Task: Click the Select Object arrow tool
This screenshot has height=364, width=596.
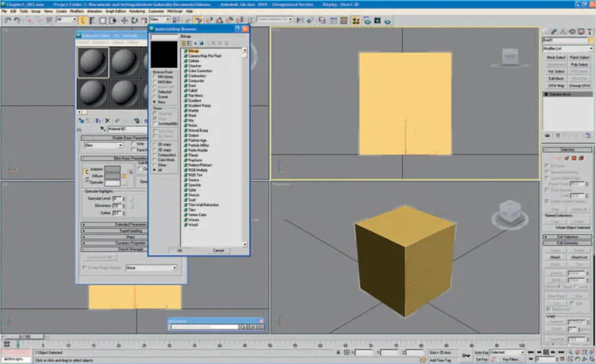Action: (84, 20)
